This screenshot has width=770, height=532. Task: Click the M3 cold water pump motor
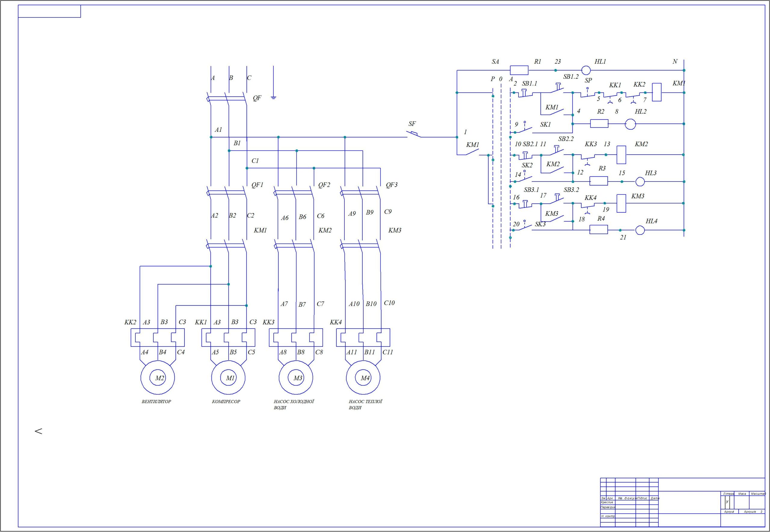point(296,378)
